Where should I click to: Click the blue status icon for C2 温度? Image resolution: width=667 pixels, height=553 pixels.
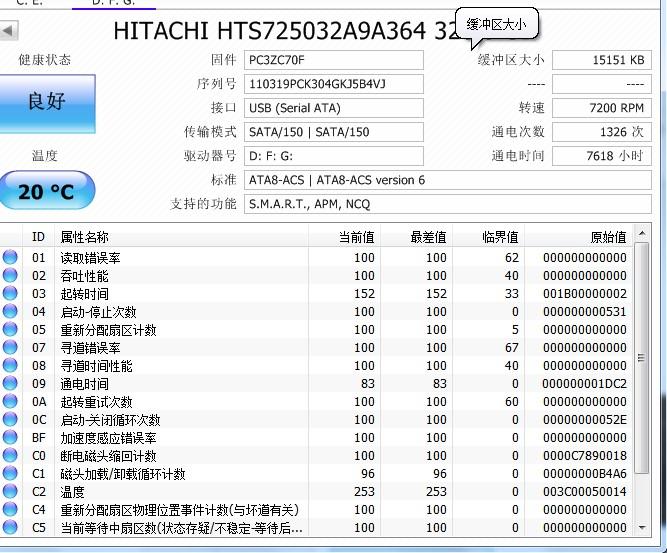pos(10,491)
